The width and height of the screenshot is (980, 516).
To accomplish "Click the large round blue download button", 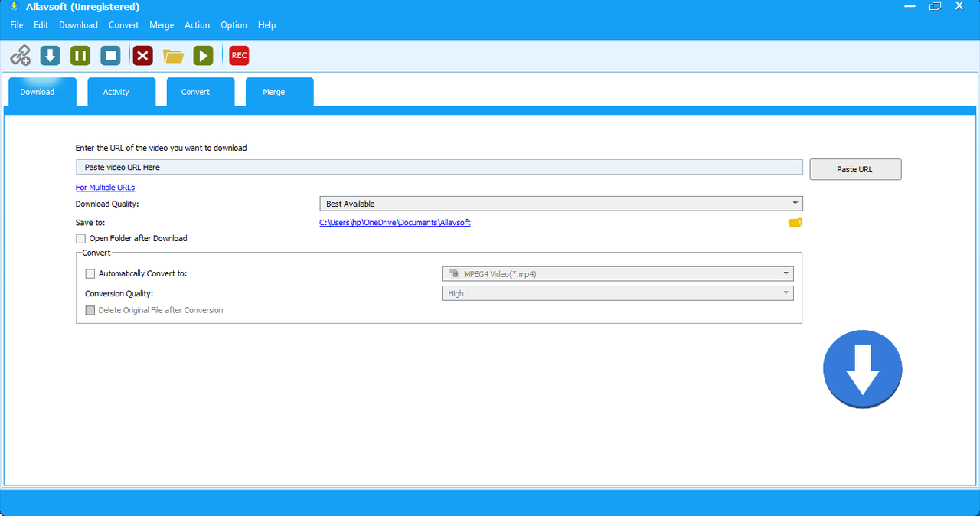I will click(x=862, y=368).
